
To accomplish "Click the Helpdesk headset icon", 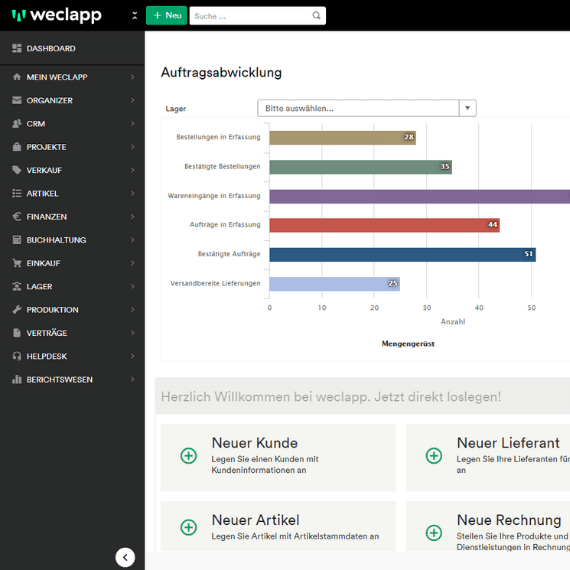I will pyautogui.click(x=17, y=356).
